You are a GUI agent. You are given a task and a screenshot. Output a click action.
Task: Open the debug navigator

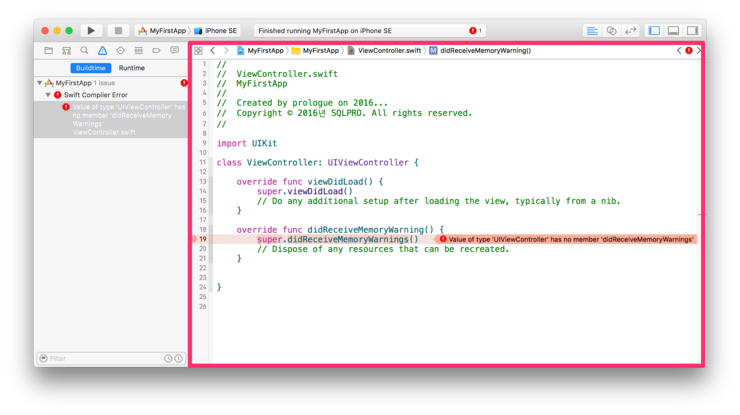click(x=138, y=51)
